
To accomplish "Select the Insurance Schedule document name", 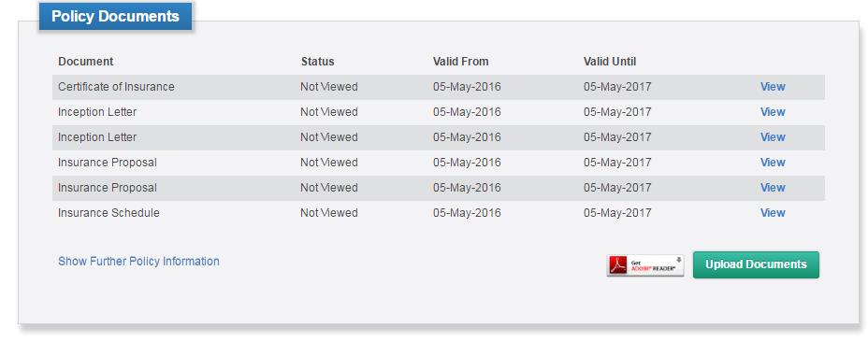I will coord(108,213).
